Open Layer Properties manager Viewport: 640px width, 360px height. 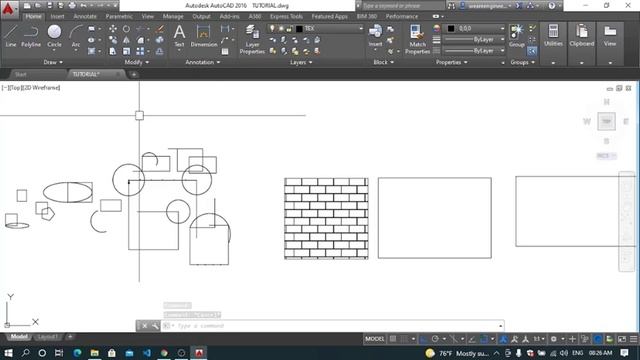click(x=252, y=39)
